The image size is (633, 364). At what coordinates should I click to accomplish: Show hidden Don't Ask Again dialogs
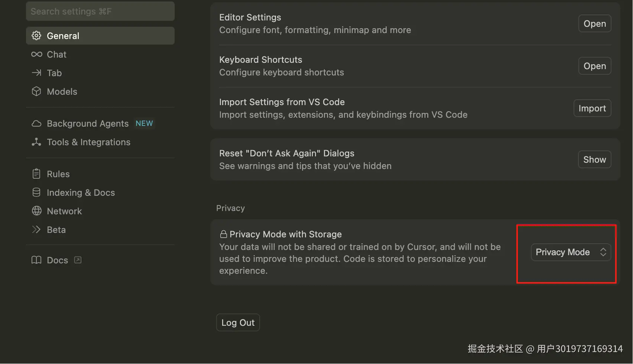(x=594, y=159)
